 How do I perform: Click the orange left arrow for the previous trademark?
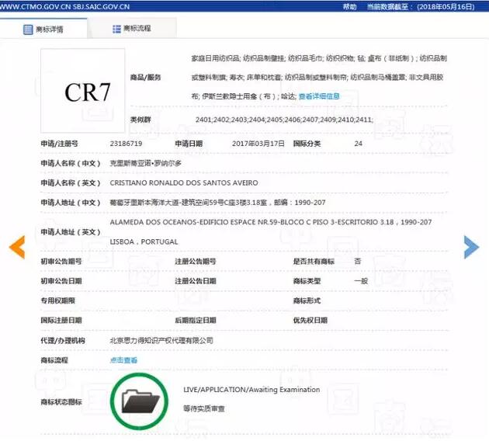(x=17, y=248)
